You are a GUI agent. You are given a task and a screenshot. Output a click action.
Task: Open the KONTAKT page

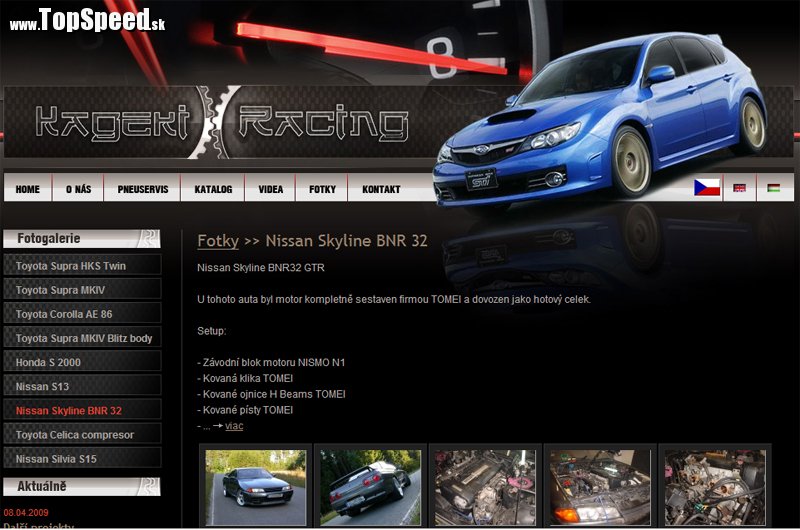(381, 189)
